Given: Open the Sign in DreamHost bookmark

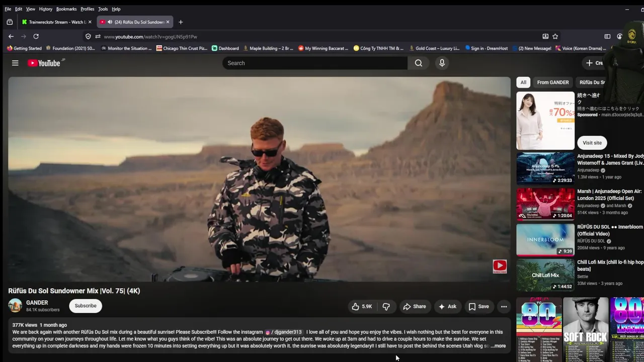Looking at the screenshot, I should click(487, 48).
